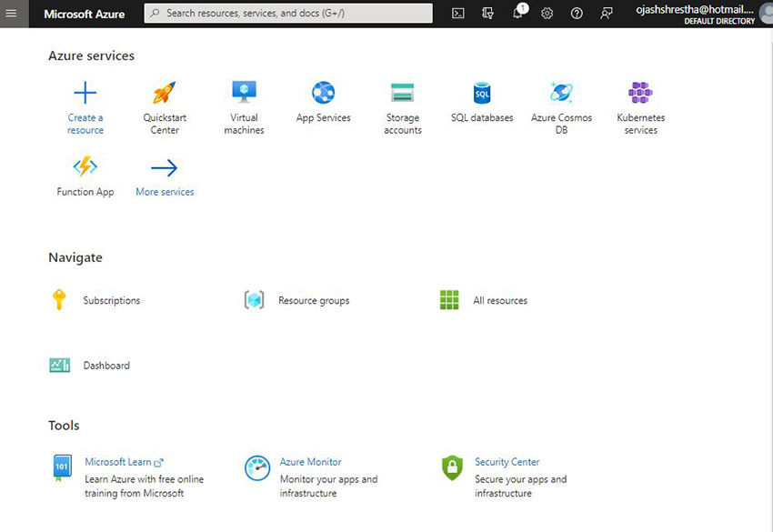
Task: Open Microsoft Learn free training
Action: [x=120, y=462]
